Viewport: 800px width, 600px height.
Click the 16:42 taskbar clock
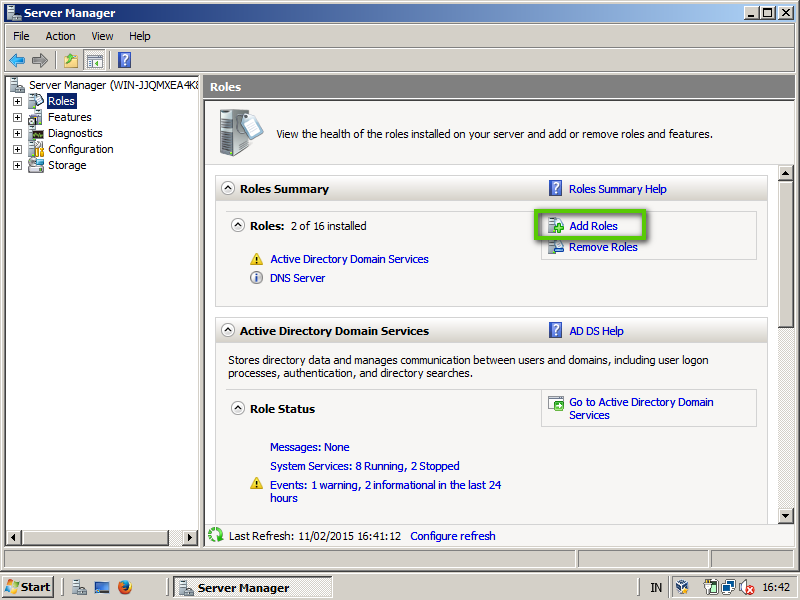point(776,588)
